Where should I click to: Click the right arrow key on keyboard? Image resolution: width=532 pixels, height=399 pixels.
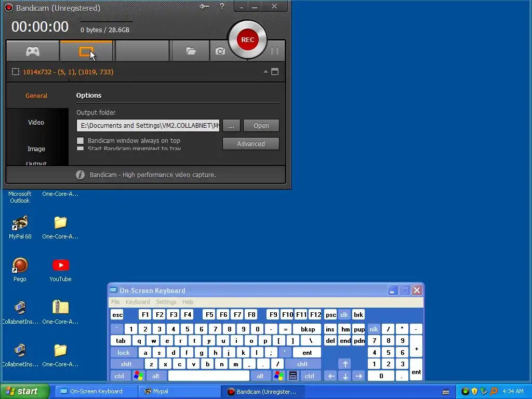tap(358, 376)
